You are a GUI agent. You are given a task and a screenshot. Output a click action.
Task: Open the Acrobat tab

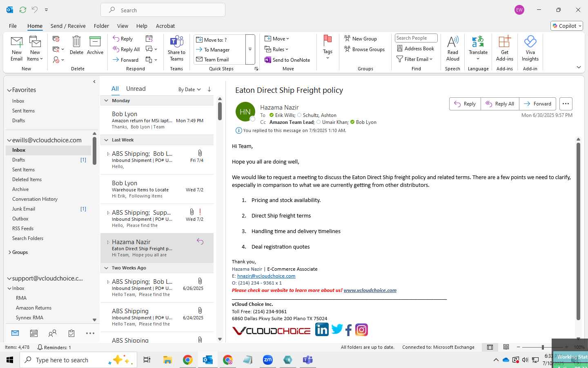click(165, 26)
